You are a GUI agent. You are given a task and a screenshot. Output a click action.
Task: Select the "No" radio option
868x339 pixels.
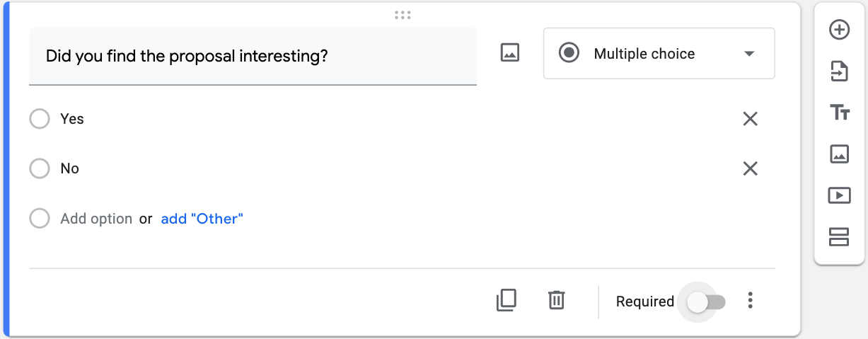click(40, 168)
